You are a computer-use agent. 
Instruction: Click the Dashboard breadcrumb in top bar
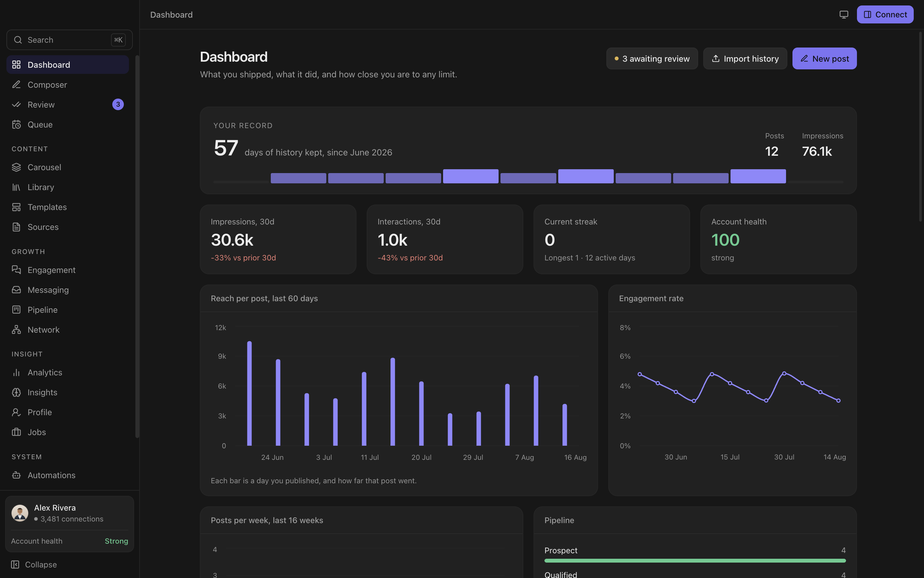pos(171,14)
